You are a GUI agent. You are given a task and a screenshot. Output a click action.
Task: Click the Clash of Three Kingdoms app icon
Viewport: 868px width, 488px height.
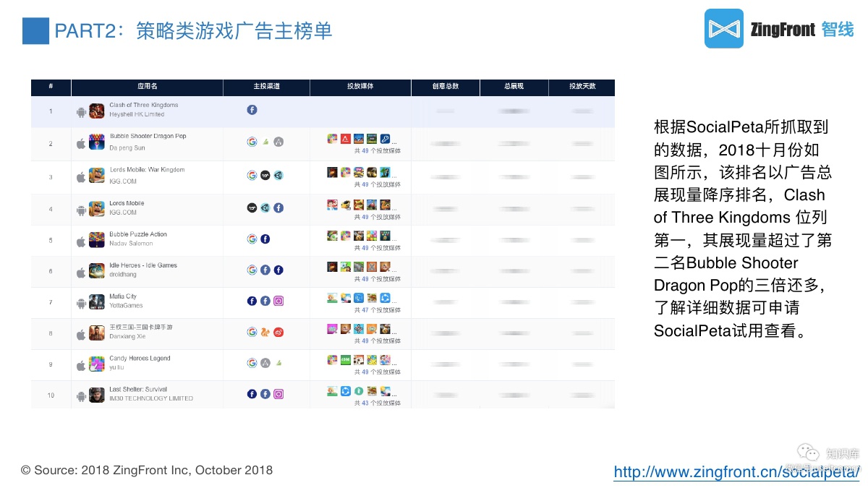click(x=97, y=111)
